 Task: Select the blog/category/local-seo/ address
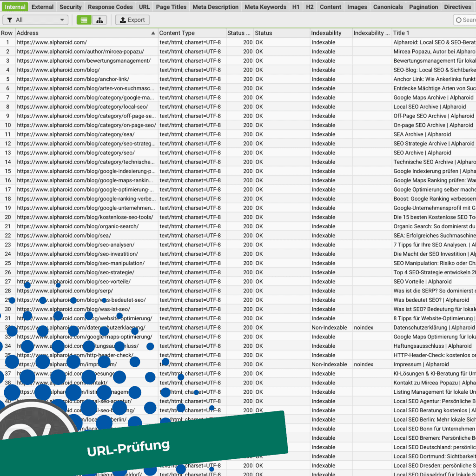click(82, 107)
